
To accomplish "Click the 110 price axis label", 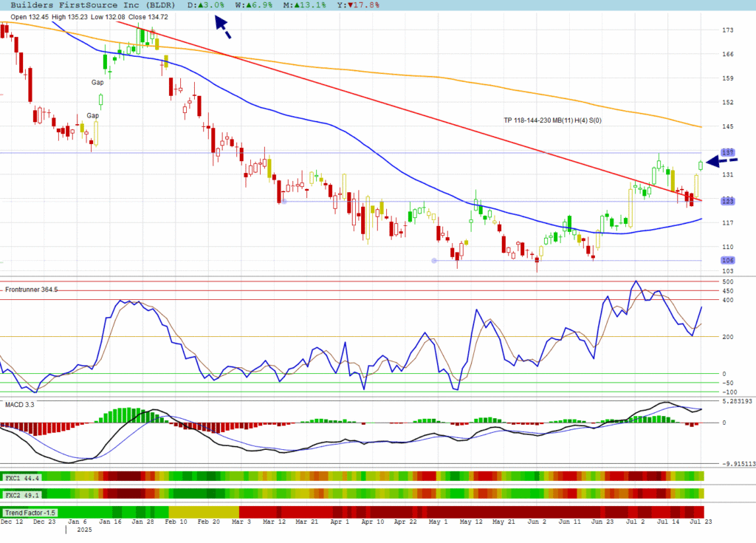I will (x=727, y=247).
